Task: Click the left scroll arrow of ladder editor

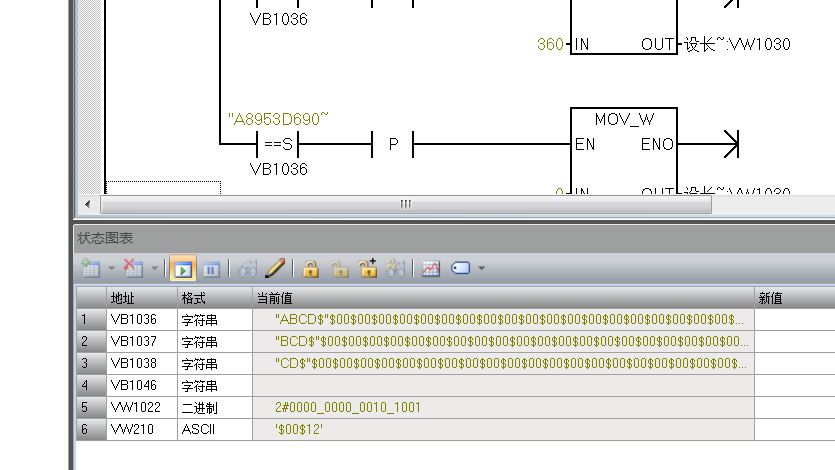Action: point(88,204)
